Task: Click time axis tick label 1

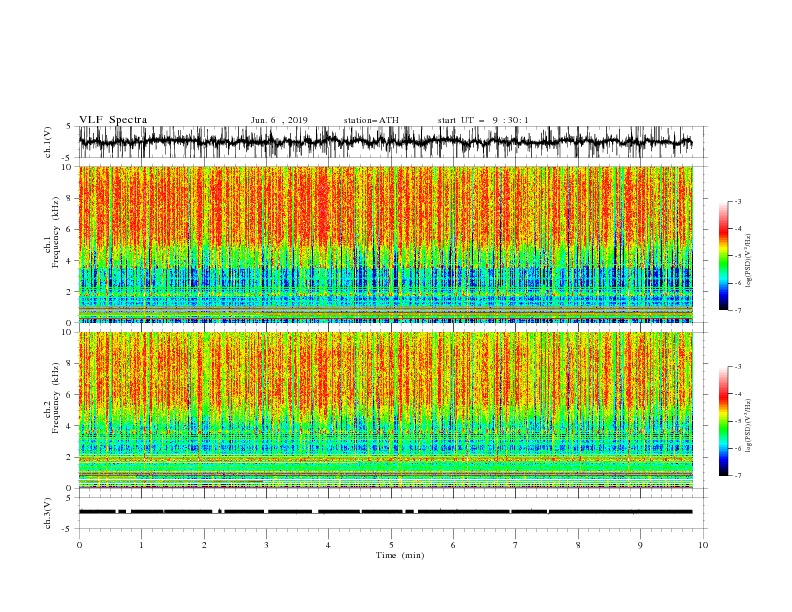Action: pos(141,545)
